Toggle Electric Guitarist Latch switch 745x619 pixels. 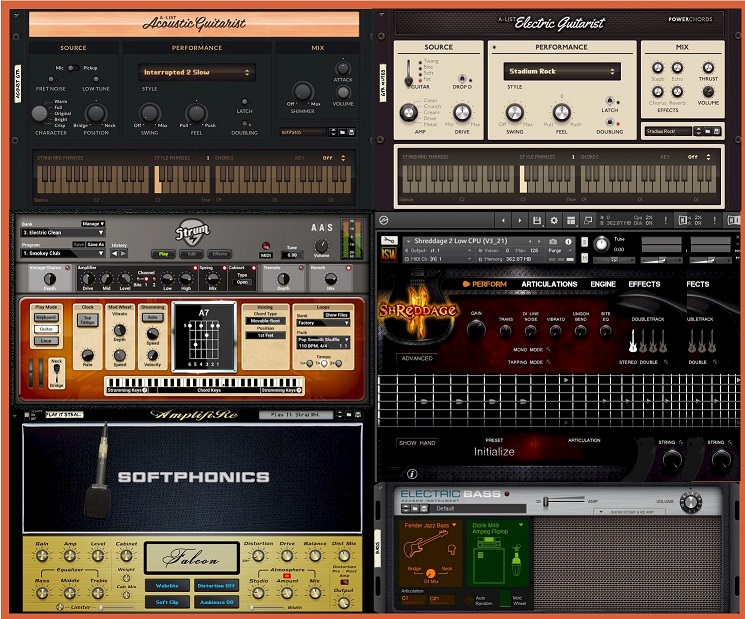(610, 101)
